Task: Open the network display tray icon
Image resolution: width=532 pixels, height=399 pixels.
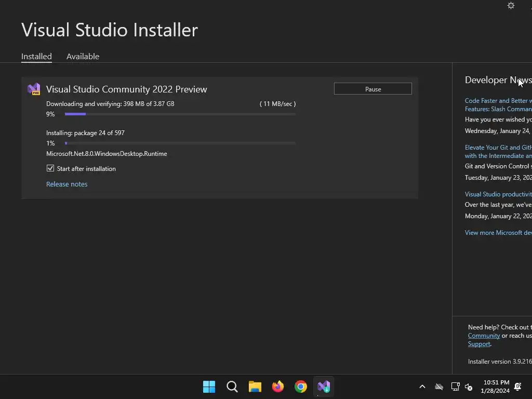Action: (x=455, y=387)
